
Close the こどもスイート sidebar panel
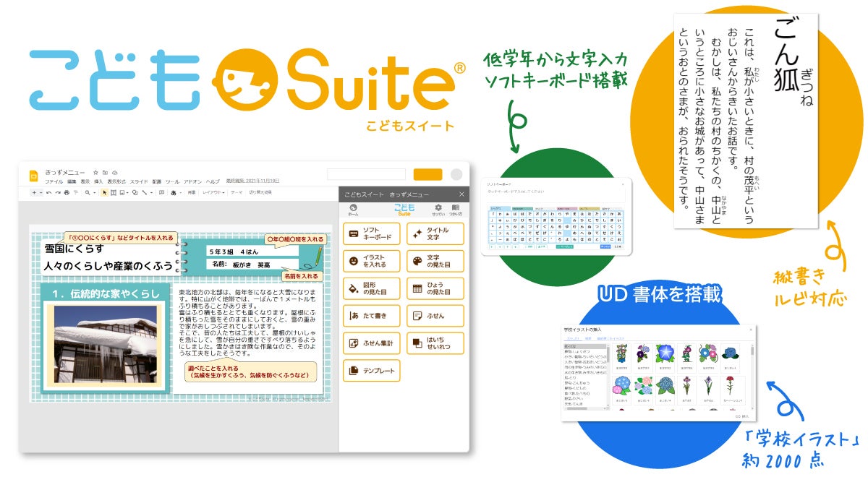click(x=461, y=194)
